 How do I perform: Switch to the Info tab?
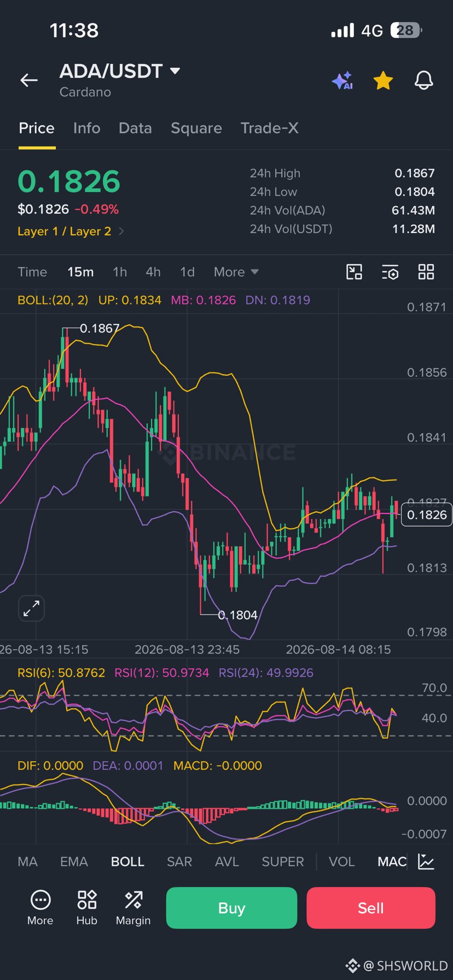(86, 128)
